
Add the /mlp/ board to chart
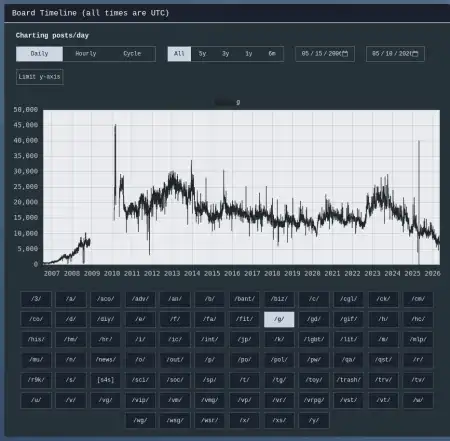[x=418, y=339]
